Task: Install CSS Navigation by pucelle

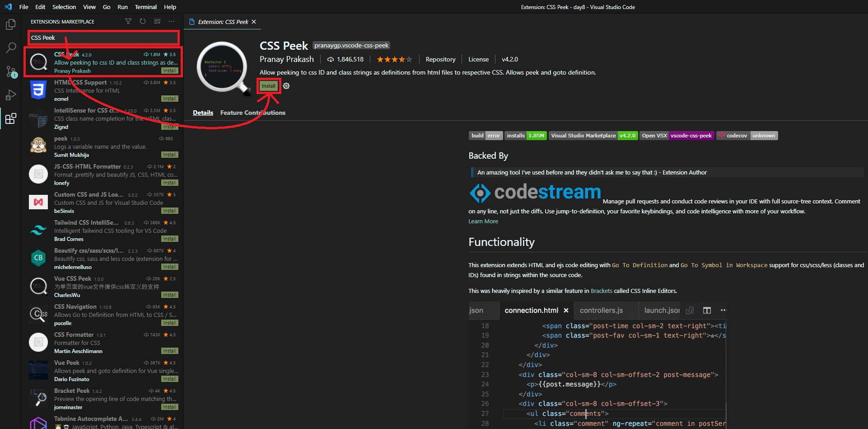Action: point(170,323)
